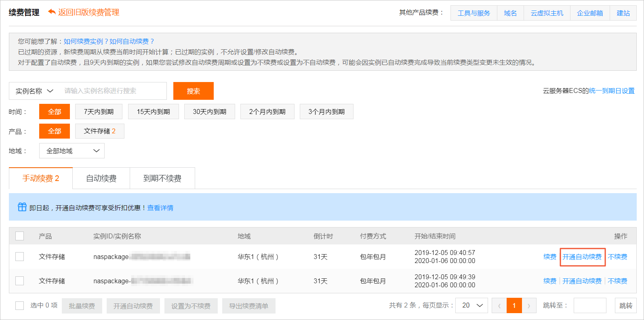Focus the 跳转至 page number field
Screen dimensions: 644x320
[x=590, y=305]
